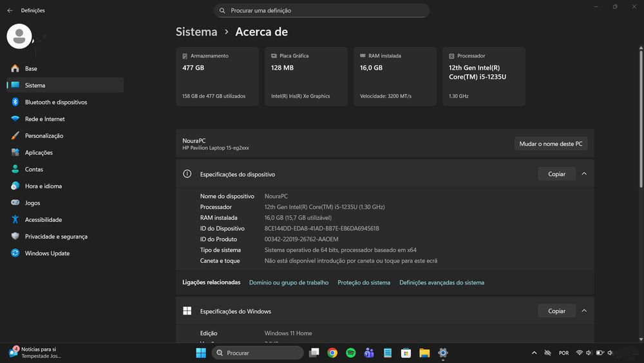Show hidden tray icons chevron

click(534, 353)
